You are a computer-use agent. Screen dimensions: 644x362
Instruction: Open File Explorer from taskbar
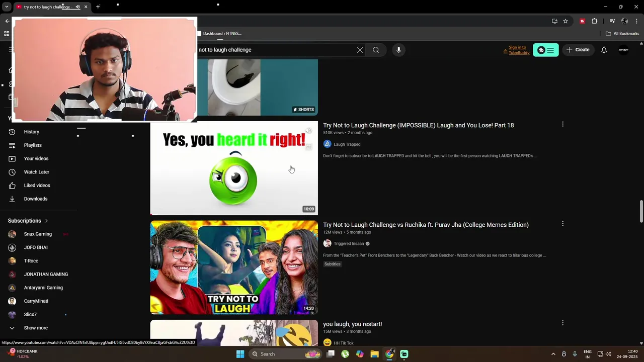click(x=374, y=354)
